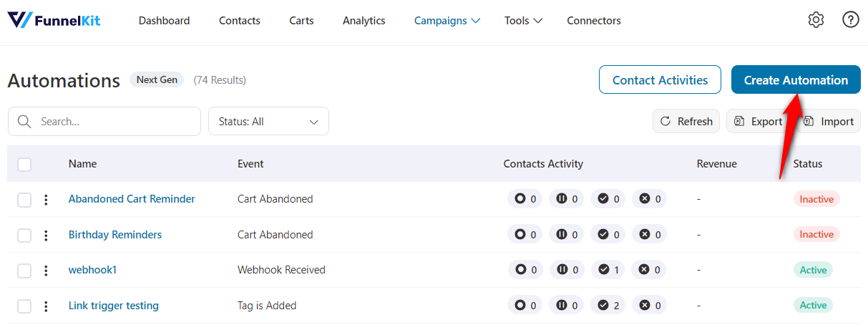Click the help question mark icon

850,20
